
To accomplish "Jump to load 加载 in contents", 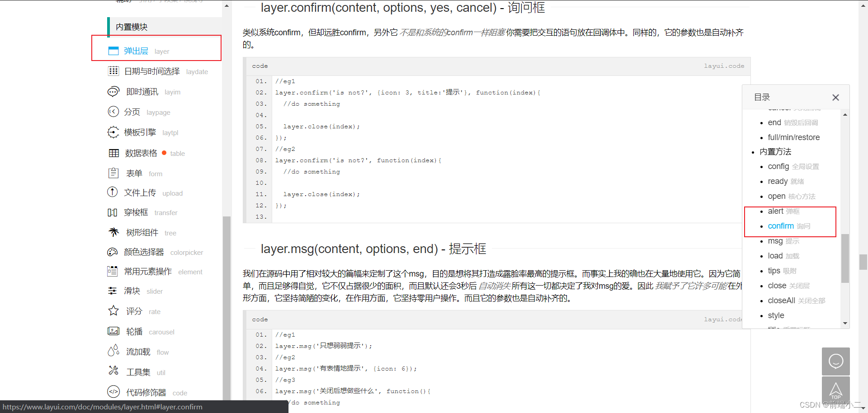I will pos(783,256).
